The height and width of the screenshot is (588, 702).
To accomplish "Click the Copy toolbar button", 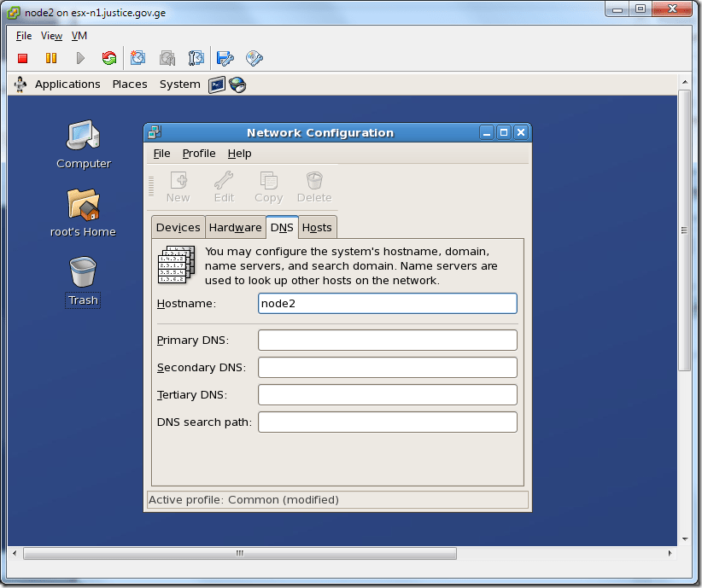I will 268,186.
